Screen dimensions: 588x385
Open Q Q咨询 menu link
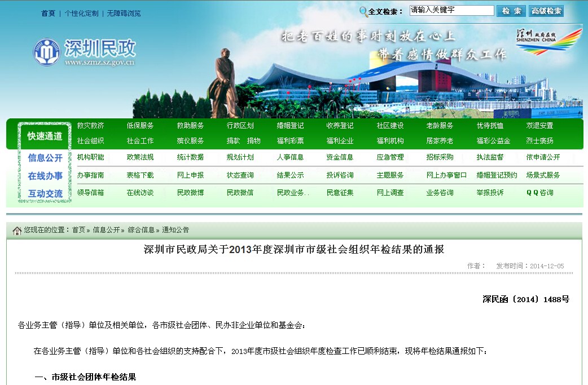[539, 193]
